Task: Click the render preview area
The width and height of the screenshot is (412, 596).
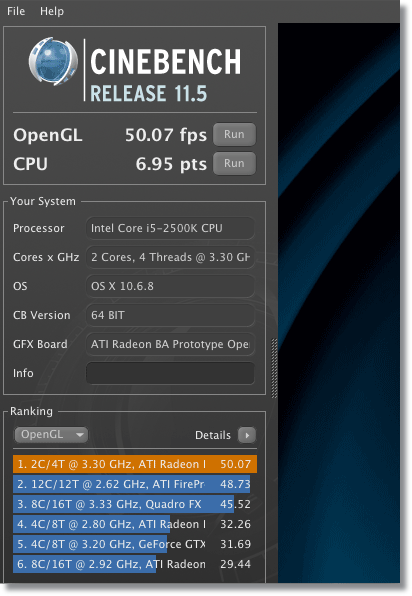Action: click(x=339, y=303)
